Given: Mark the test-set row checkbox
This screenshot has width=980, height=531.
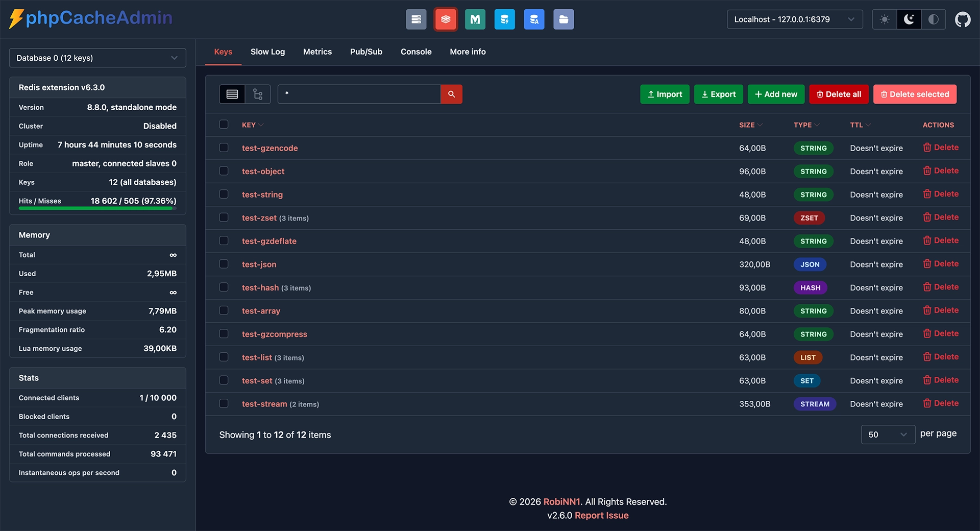Looking at the screenshot, I should coord(224,380).
